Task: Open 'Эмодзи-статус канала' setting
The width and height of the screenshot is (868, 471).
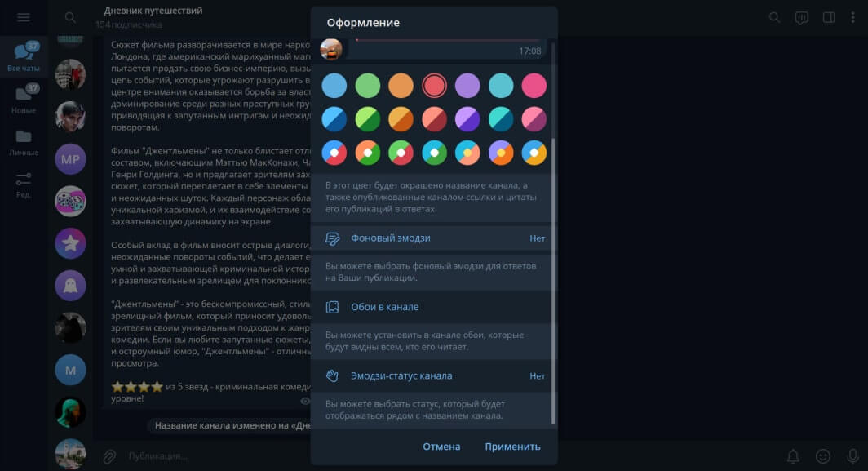Action: click(x=433, y=375)
